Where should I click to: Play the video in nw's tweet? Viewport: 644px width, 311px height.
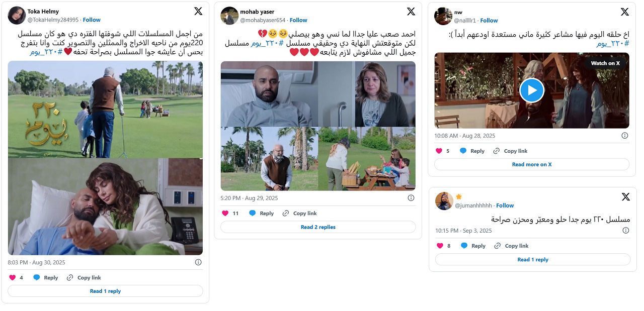tap(532, 90)
